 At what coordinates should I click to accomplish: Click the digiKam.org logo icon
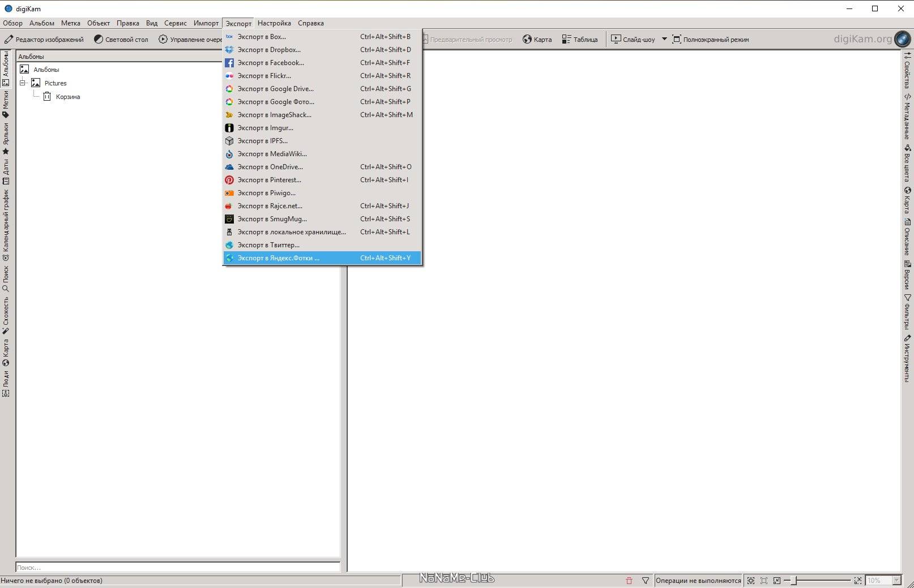(902, 39)
